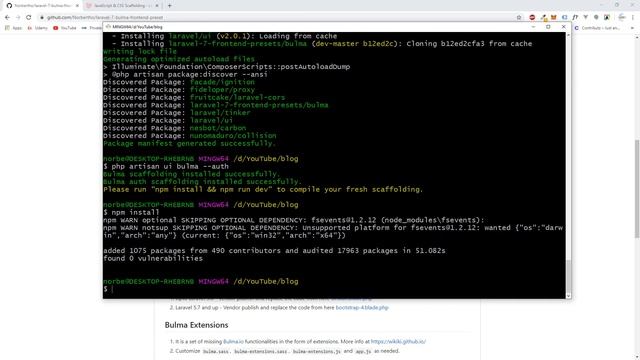Open the MetaMask fox extension icon
Image resolution: width=640 pixels, height=360 pixels.
coord(554,18)
